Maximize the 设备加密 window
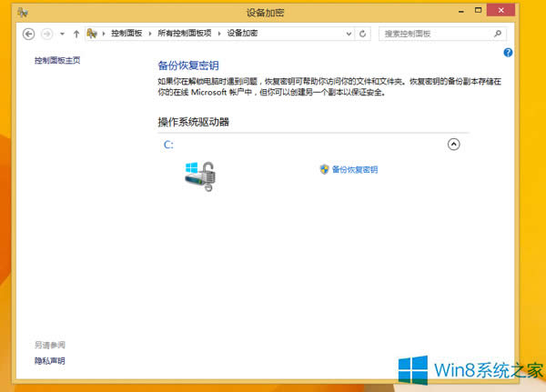Image resolution: width=546 pixels, height=392 pixels. [x=478, y=10]
